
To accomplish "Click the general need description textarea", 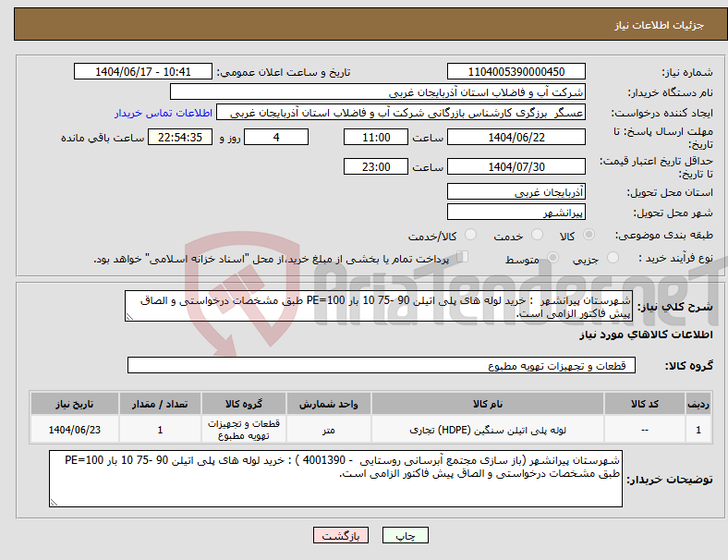I will click(379, 307).
